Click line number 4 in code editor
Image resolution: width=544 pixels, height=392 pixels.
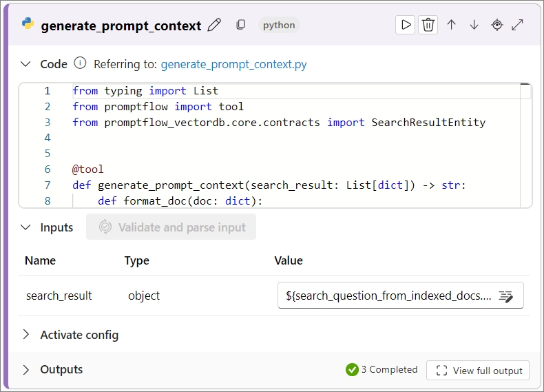point(48,138)
